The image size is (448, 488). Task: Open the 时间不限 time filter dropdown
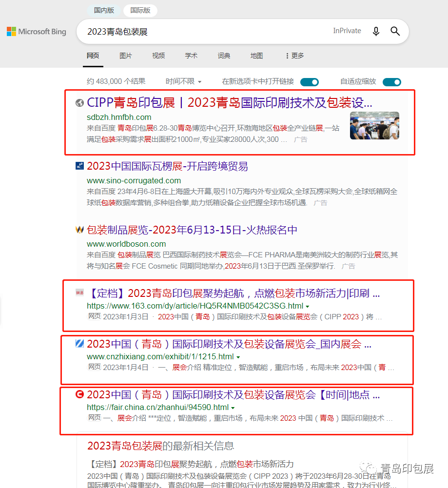tap(184, 81)
